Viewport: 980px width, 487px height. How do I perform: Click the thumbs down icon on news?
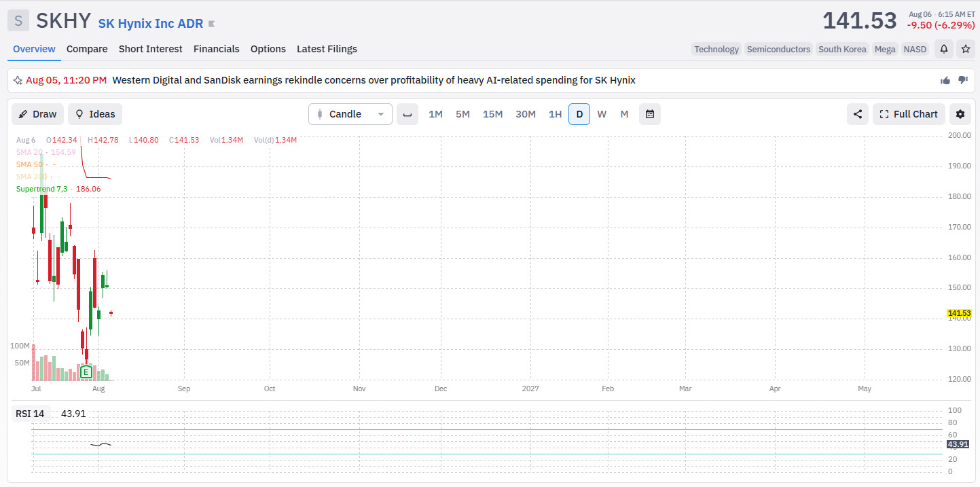(x=962, y=80)
